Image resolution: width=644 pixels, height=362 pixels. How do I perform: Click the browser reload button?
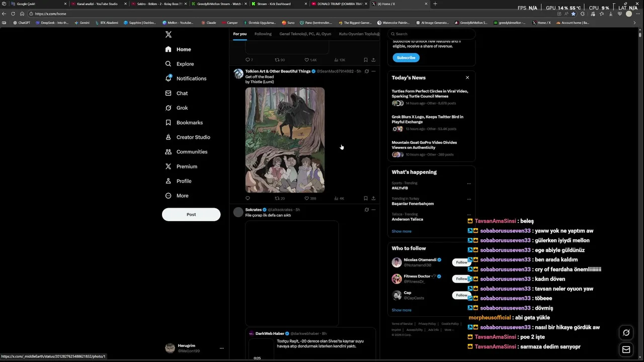pyautogui.click(x=13, y=14)
